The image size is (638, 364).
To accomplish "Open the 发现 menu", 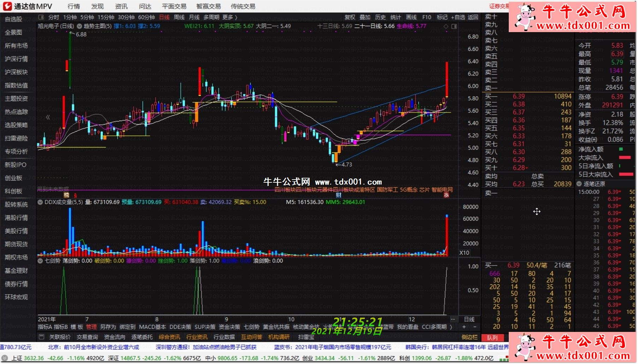I will [x=97, y=6].
